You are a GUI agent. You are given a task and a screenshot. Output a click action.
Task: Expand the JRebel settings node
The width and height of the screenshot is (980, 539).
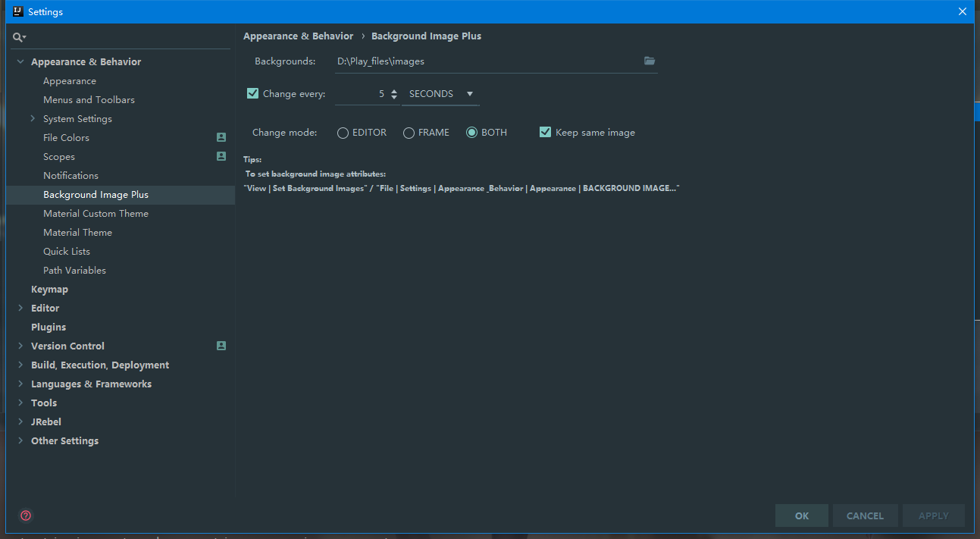tap(20, 421)
